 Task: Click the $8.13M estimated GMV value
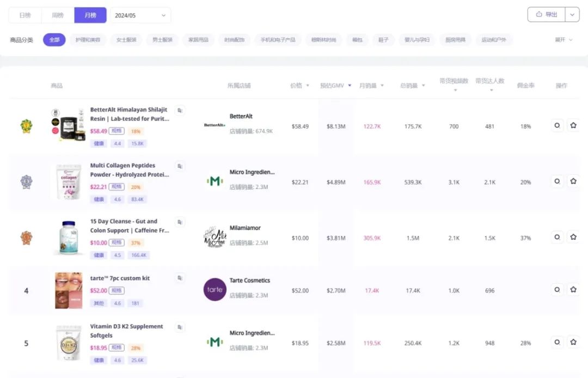336,126
